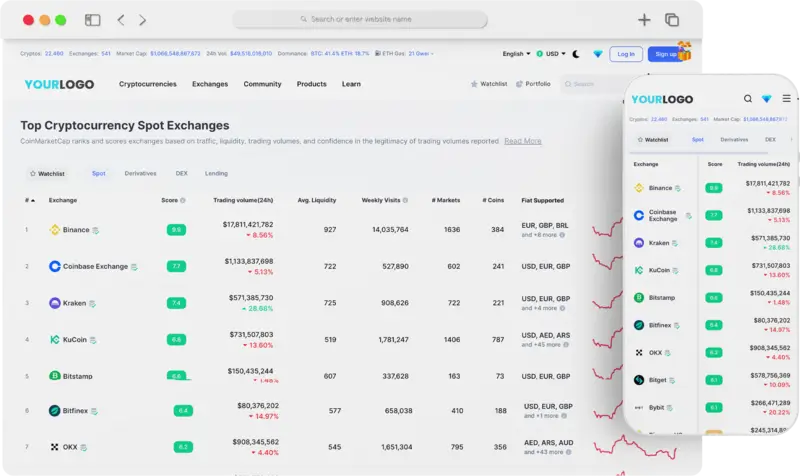Viewport: 800px width, 476px height.
Task: Click the OKX volume graph thumbnail
Action: 635,446
